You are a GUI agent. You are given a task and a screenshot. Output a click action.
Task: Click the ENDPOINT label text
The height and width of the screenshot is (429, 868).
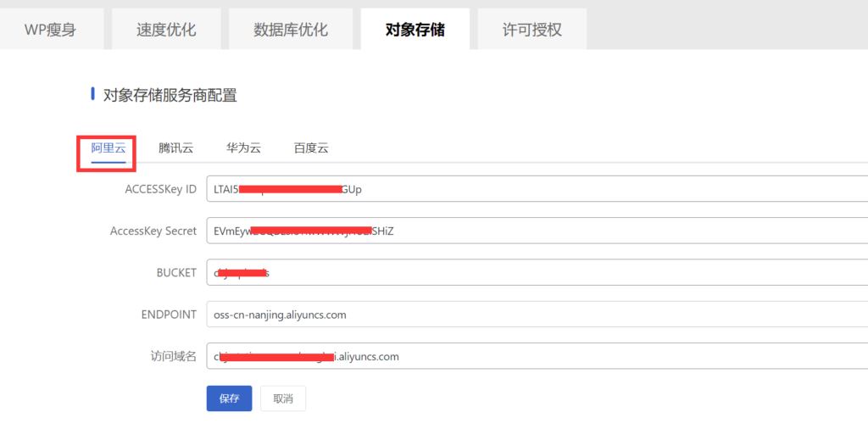click(x=169, y=315)
